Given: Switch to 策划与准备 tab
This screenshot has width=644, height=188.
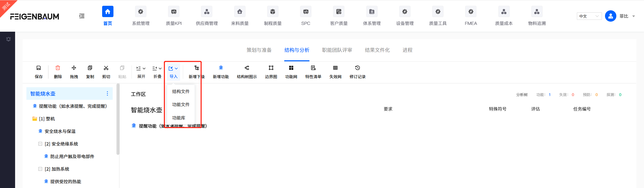Looking at the screenshot, I should tap(259, 50).
